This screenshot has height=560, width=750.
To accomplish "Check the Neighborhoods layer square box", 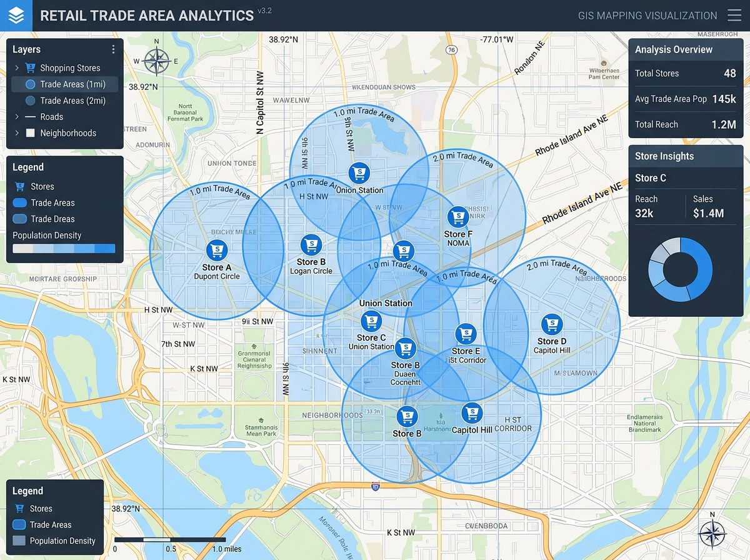I will pos(30,133).
